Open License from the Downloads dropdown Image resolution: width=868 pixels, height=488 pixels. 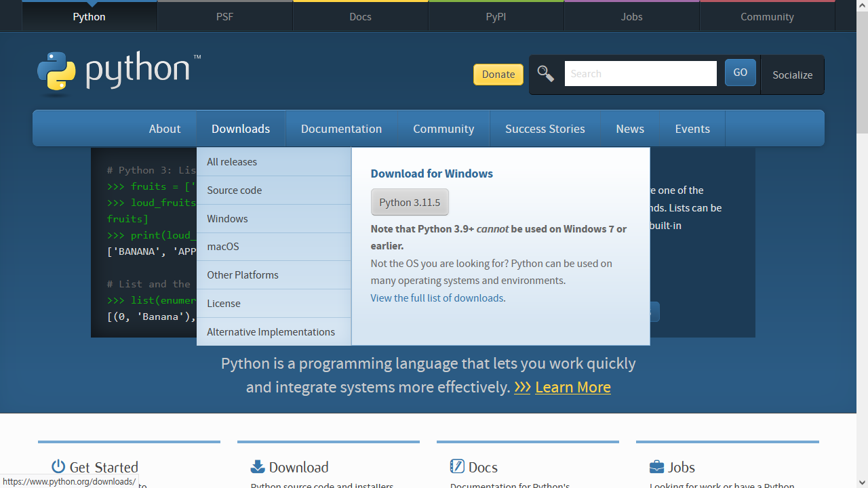(x=274, y=304)
